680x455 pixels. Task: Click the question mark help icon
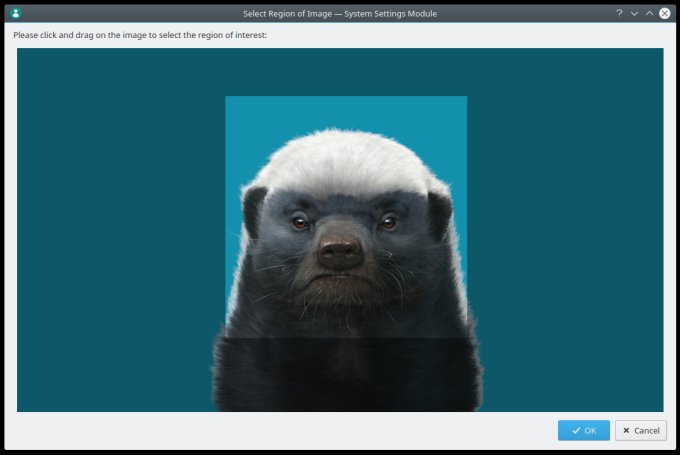(619, 13)
